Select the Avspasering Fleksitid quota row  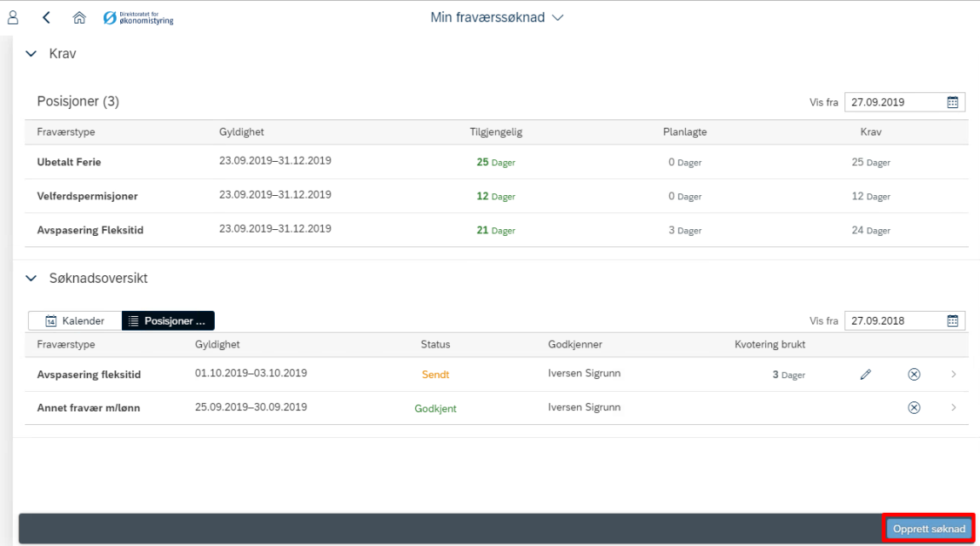(x=497, y=230)
